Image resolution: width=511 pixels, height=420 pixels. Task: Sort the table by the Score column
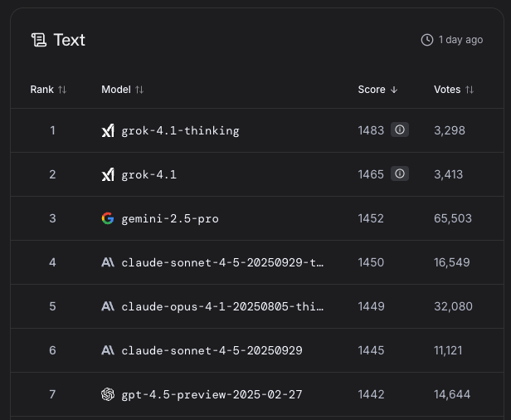point(377,90)
